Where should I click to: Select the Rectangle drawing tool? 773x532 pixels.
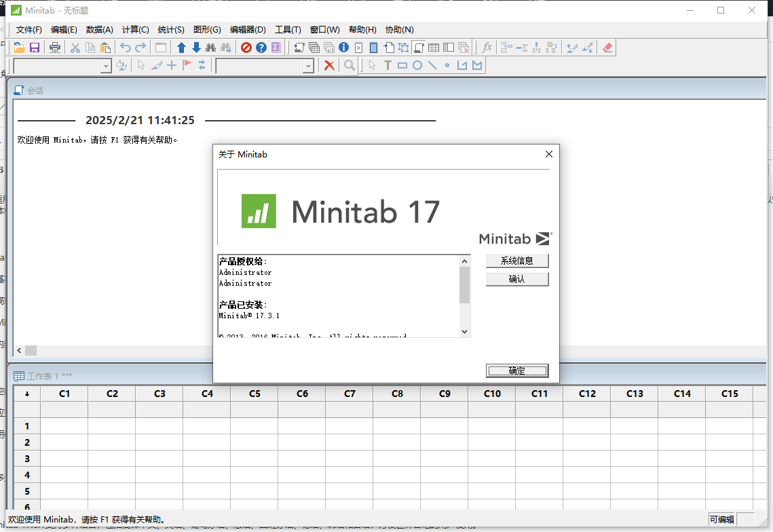(x=402, y=65)
